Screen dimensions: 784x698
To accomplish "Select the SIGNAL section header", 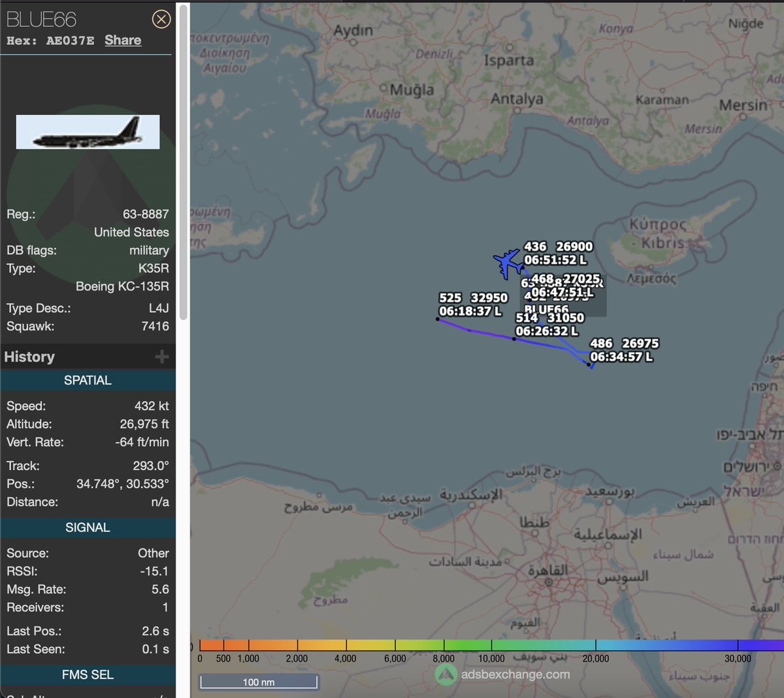I will (88, 528).
